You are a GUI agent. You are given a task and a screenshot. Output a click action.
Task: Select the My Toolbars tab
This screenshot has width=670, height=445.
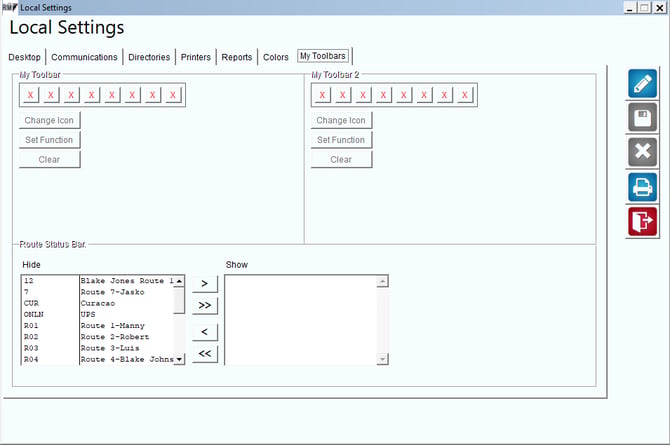click(323, 56)
